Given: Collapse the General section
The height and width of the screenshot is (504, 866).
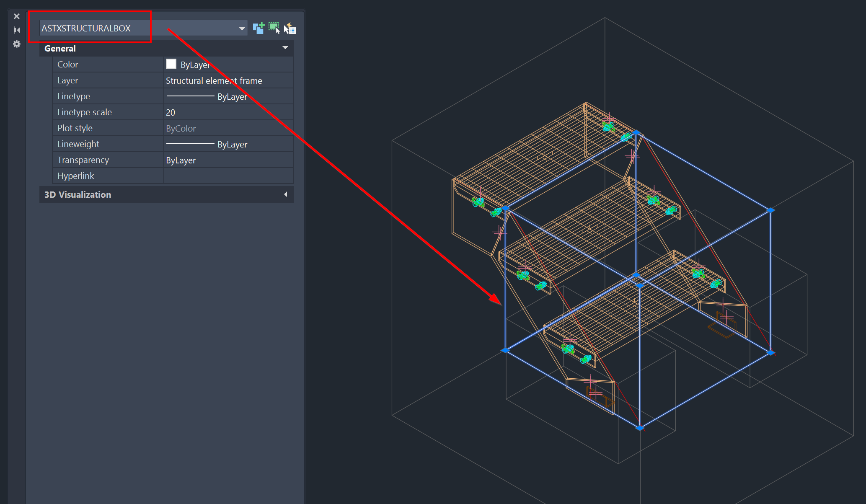Looking at the screenshot, I should point(285,48).
